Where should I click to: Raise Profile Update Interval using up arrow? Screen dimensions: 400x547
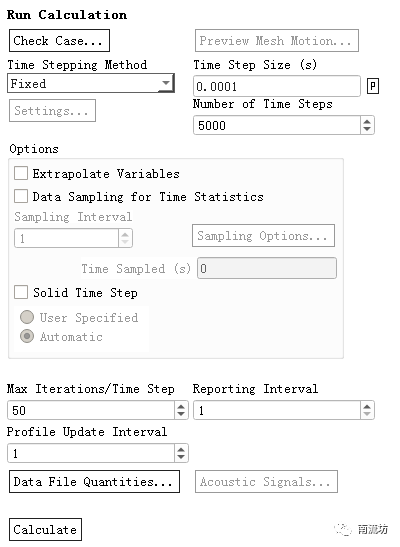click(x=181, y=449)
